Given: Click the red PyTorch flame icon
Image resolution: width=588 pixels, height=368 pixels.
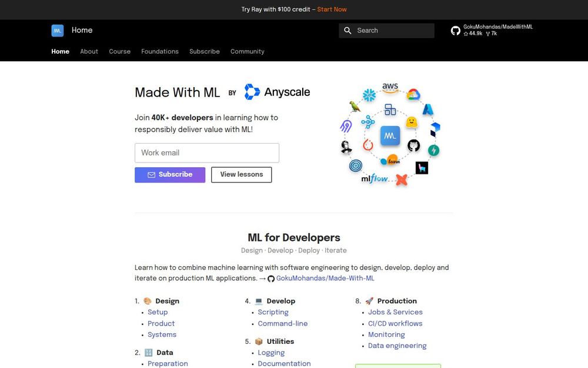Looking at the screenshot, I should point(368,145).
